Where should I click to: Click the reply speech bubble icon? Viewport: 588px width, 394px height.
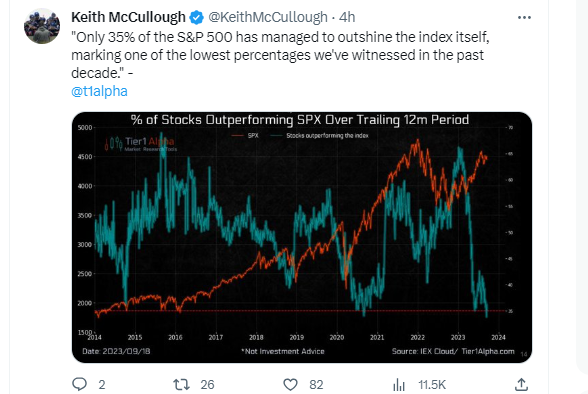[x=79, y=384]
